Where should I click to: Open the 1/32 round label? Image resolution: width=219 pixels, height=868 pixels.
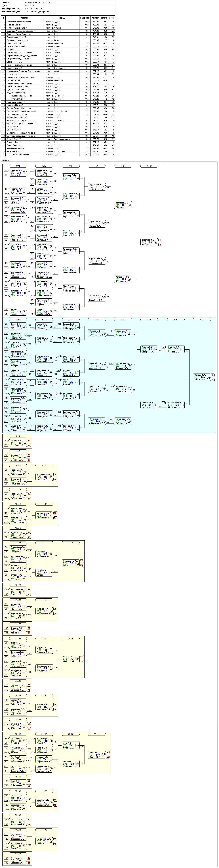(18, 166)
